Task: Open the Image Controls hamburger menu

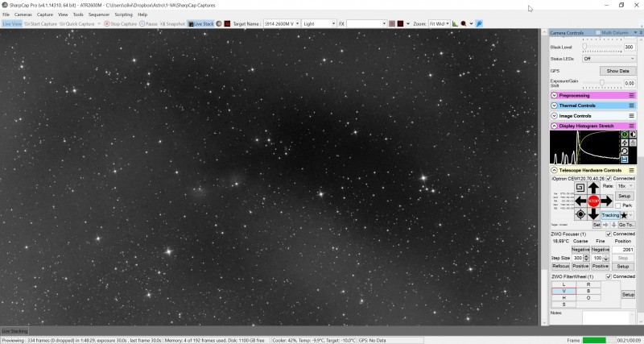Action: click(632, 116)
